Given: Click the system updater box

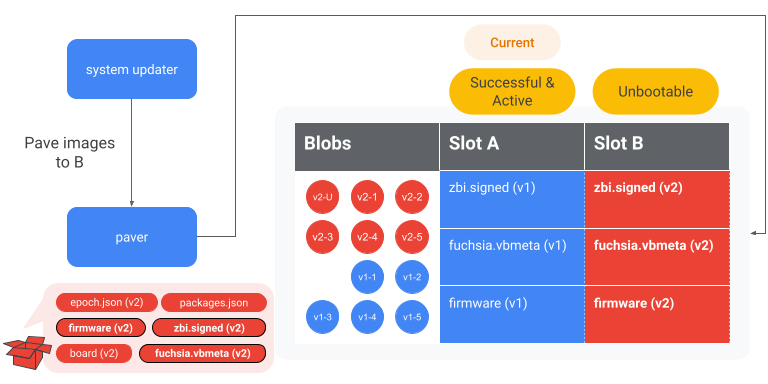Looking at the screenshot, I should coord(132,69).
